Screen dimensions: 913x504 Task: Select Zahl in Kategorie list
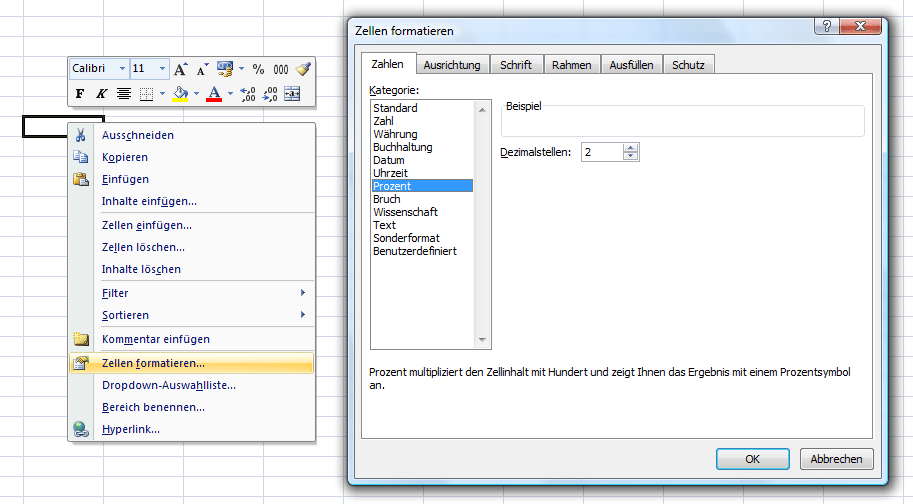[x=422, y=121]
